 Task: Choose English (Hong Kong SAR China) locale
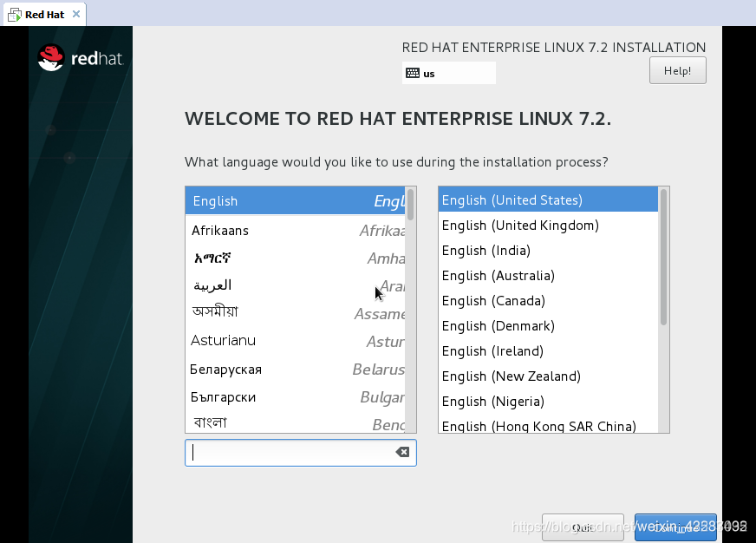pos(548,424)
